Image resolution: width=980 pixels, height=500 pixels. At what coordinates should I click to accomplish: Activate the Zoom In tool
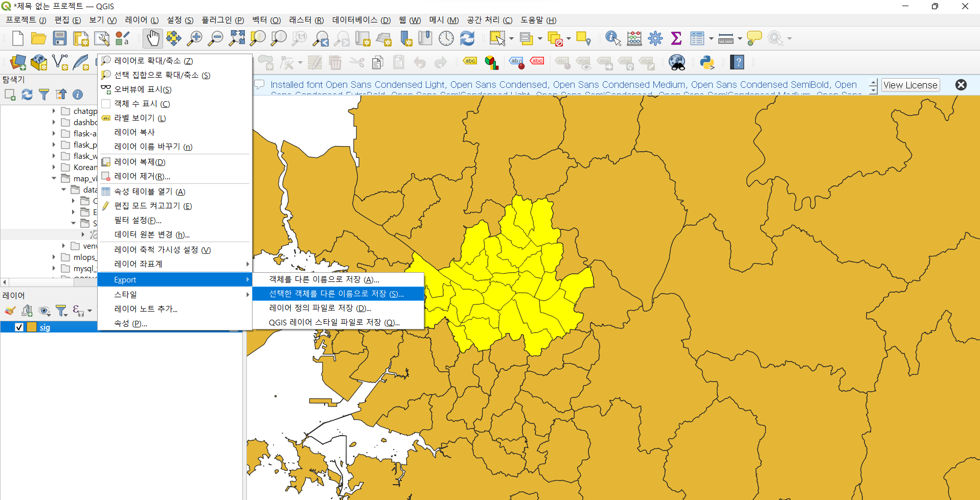click(195, 38)
